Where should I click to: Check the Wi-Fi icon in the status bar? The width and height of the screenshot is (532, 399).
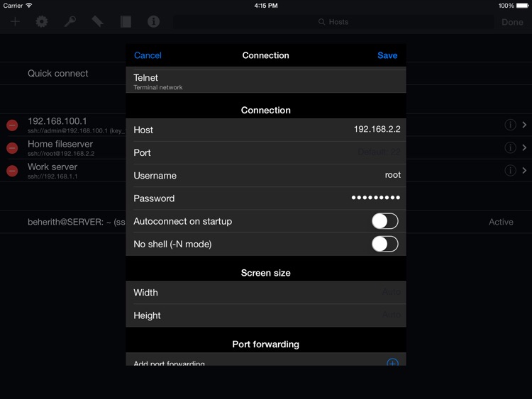pyautogui.click(x=29, y=6)
